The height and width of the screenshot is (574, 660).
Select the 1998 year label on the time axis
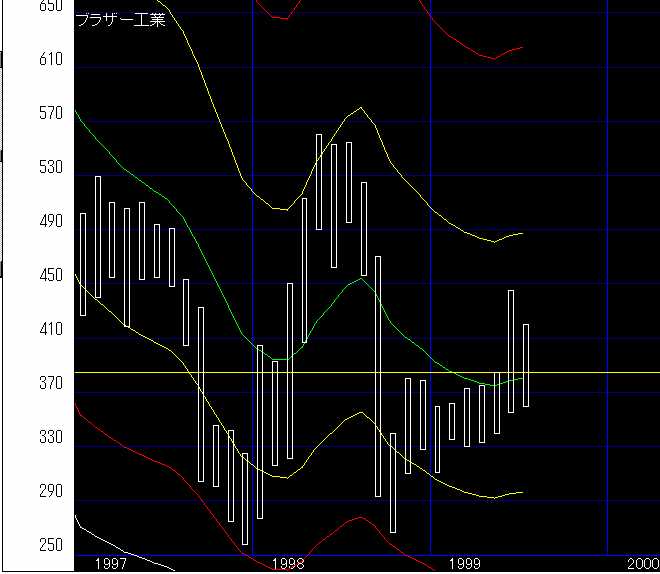click(x=288, y=564)
